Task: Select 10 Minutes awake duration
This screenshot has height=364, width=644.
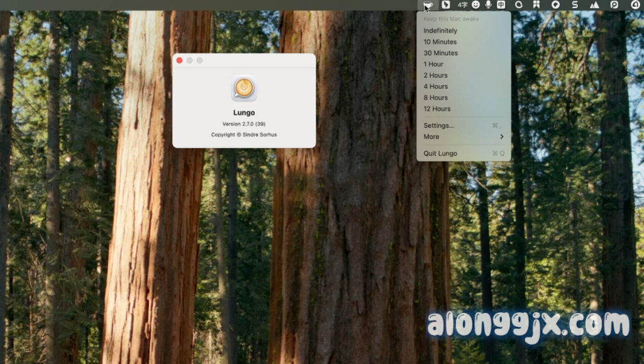Action: (440, 42)
